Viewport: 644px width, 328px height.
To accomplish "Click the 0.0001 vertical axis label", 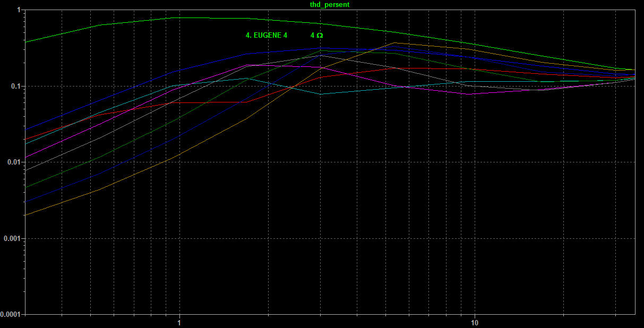I will click(11, 314).
